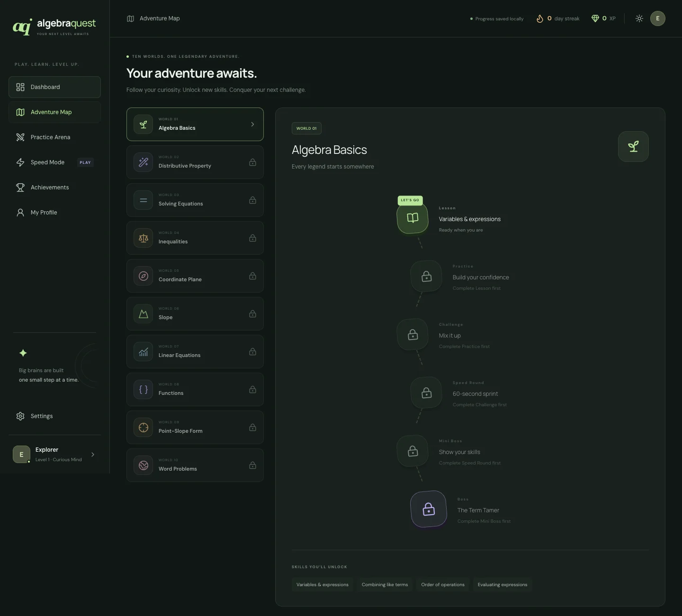Click the lock icon on Distributive Property row
682x616 pixels.
tap(253, 162)
